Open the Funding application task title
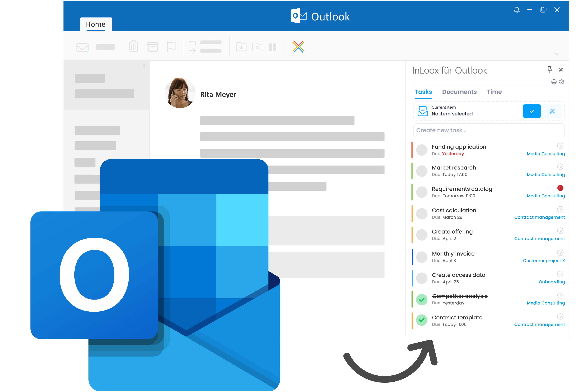The image size is (588, 392). (x=459, y=147)
